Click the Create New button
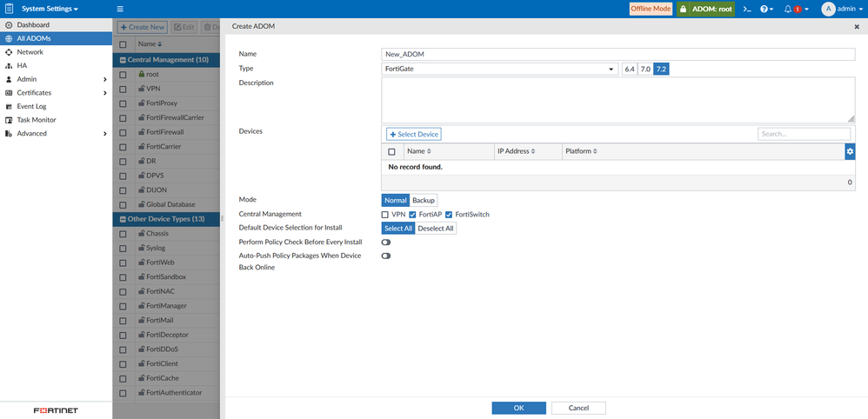This screenshot has height=419, width=868. 143,27
